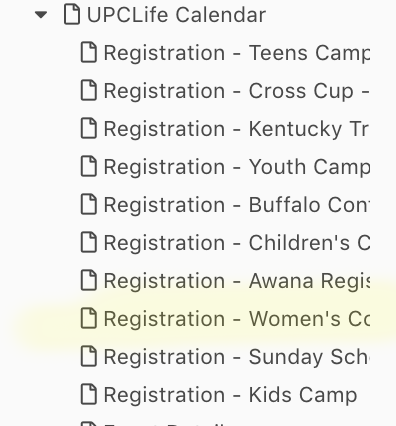Open Registration - Kids Camp page

tap(230, 395)
